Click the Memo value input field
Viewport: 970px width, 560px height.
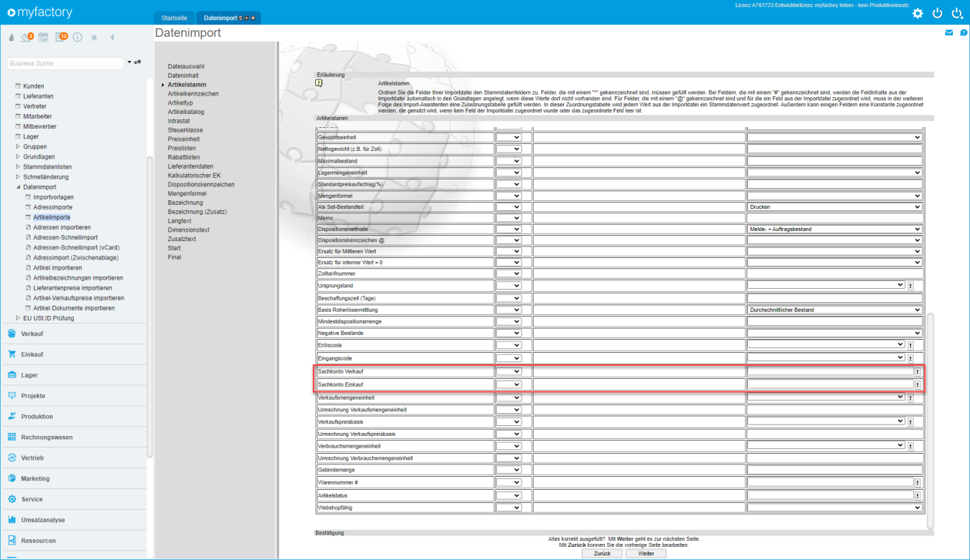point(834,218)
